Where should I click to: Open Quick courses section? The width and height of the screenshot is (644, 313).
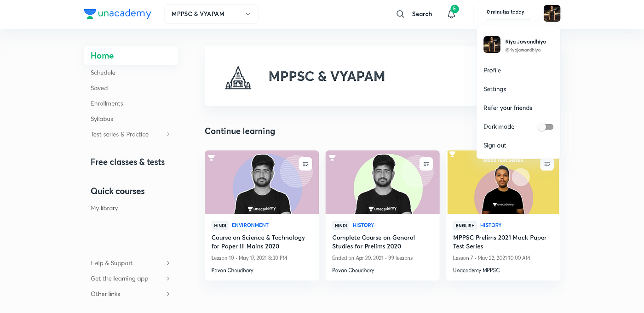tap(117, 191)
